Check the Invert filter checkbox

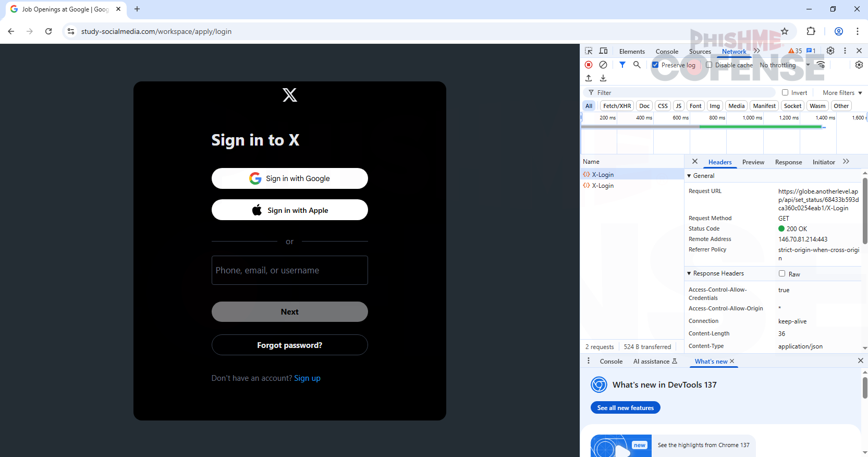[785, 93]
